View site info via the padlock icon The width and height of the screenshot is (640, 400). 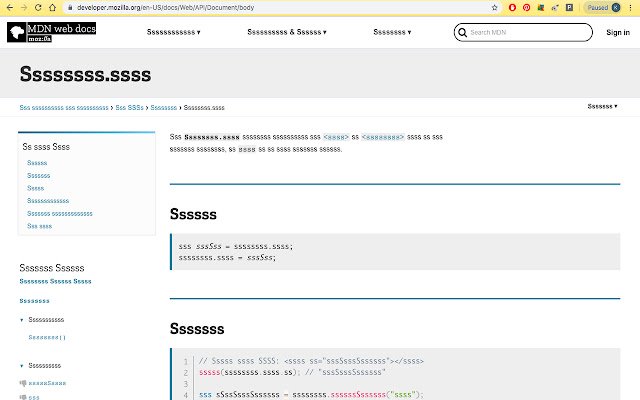(x=70, y=7)
